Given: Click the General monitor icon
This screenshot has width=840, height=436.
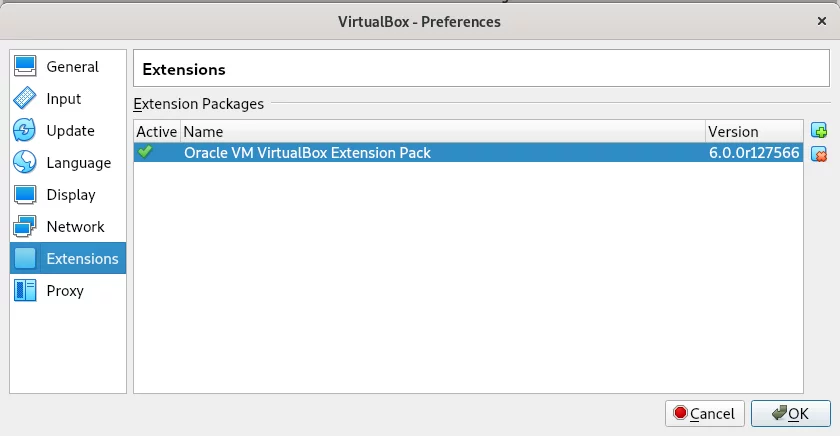Looking at the screenshot, I should tap(25, 66).
